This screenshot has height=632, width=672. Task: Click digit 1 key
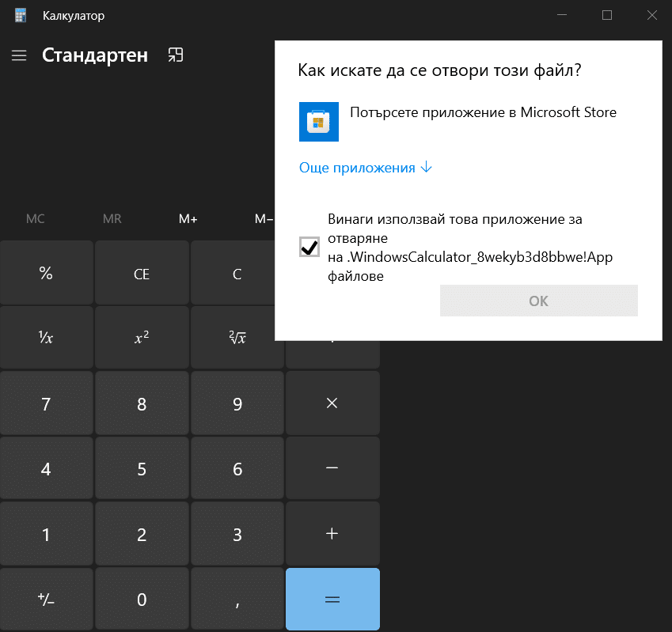(46, 533)
